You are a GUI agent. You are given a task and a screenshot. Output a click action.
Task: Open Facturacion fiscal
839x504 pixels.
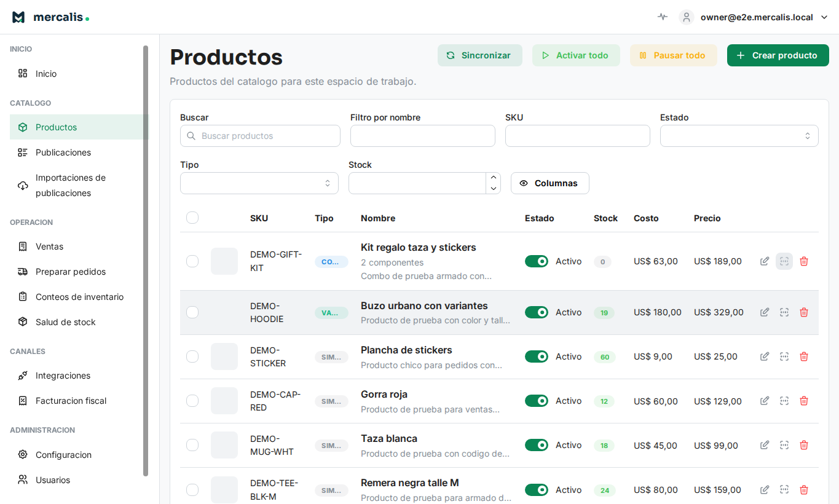pos(79,401)
